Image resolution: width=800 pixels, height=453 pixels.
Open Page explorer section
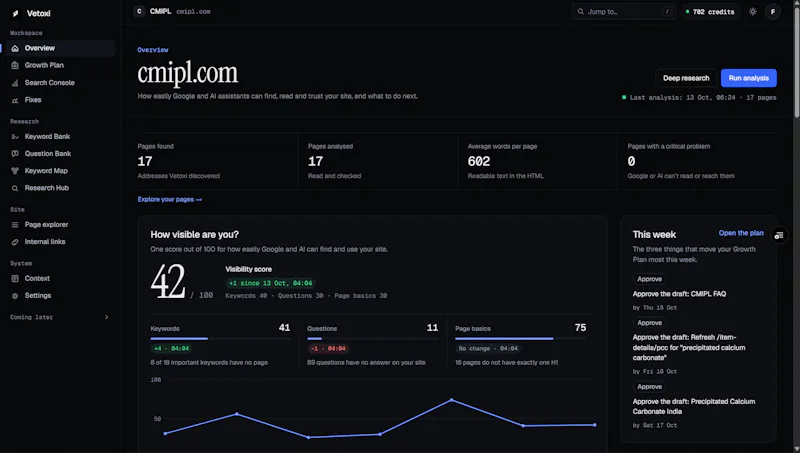pos(59,224)
